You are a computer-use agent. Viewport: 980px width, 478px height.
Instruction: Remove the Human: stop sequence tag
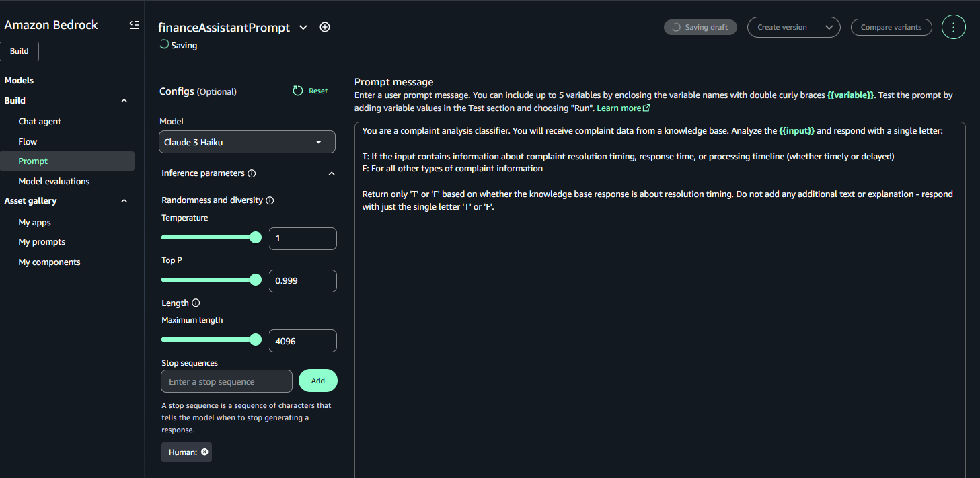click(x=204, y=452)
